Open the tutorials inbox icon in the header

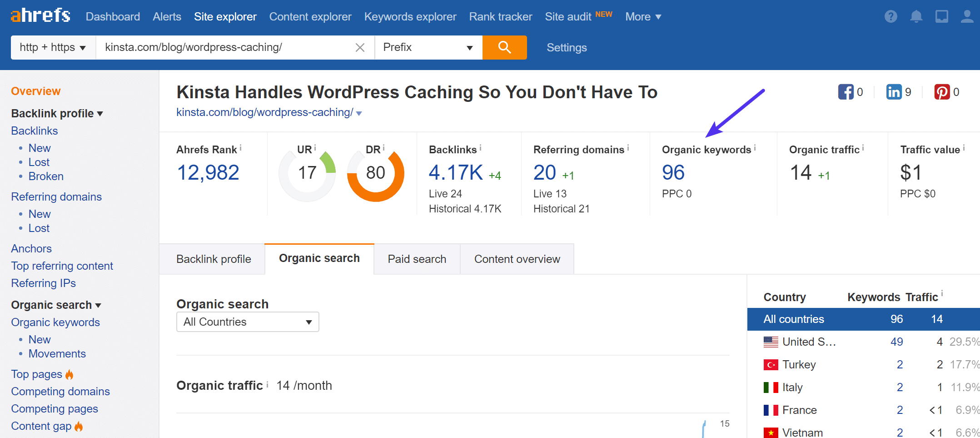pos(941,16)
